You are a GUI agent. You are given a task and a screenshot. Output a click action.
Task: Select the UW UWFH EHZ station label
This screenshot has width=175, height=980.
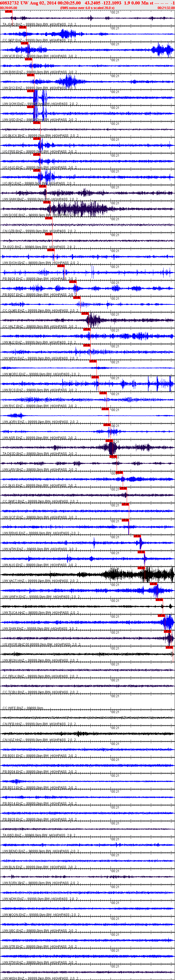pyautogui.click(x=41, y=597)
